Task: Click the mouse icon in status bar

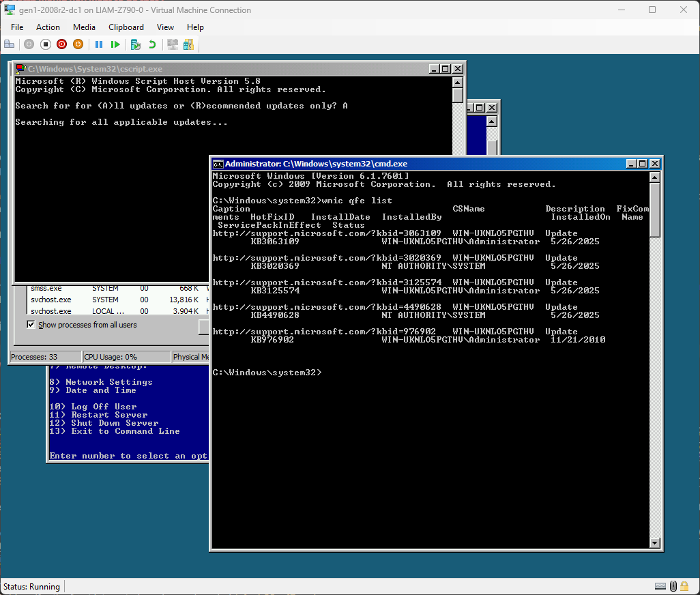Action: coord(673,586)
